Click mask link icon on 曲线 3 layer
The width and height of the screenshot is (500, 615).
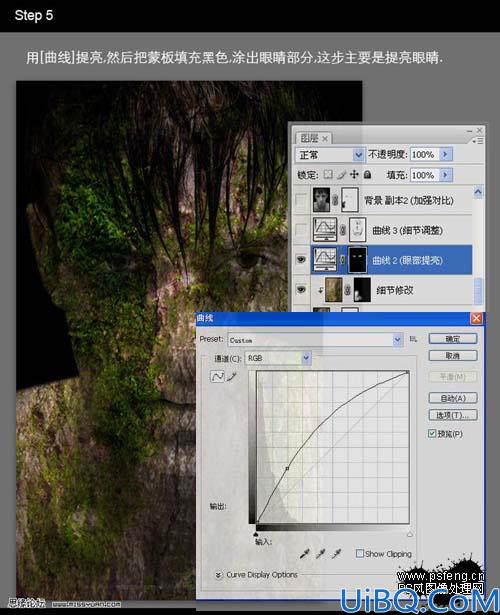(x=342, y=230)
